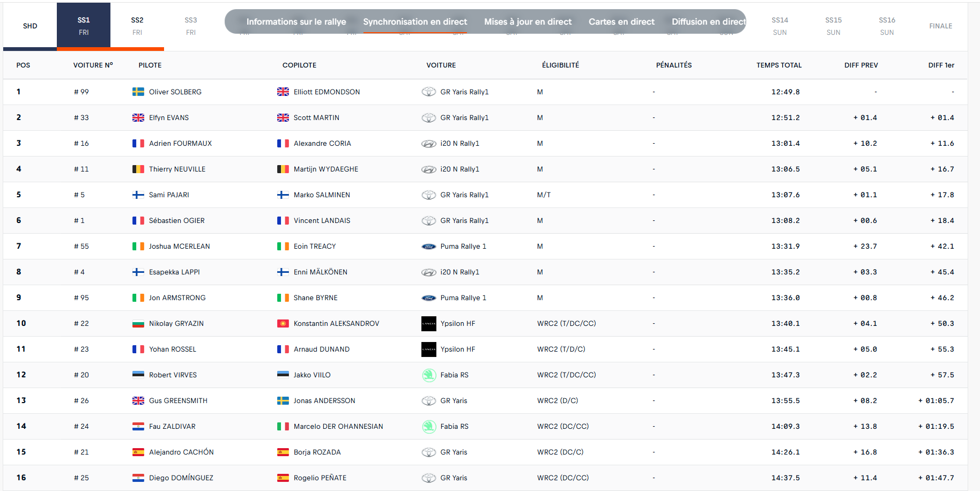Click French flag beside Adrien FOURMAUX

pyautogui.click(x=138, y=143)
